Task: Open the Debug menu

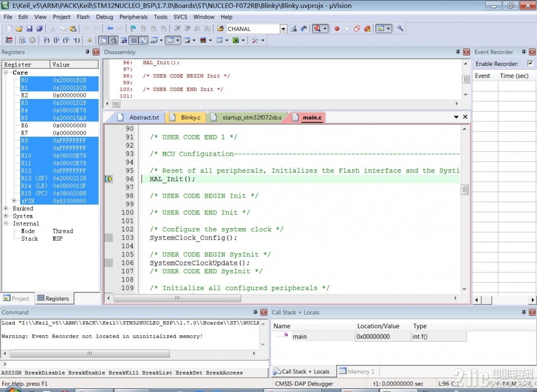Action: pyautogui.click(x=105, y=17)
